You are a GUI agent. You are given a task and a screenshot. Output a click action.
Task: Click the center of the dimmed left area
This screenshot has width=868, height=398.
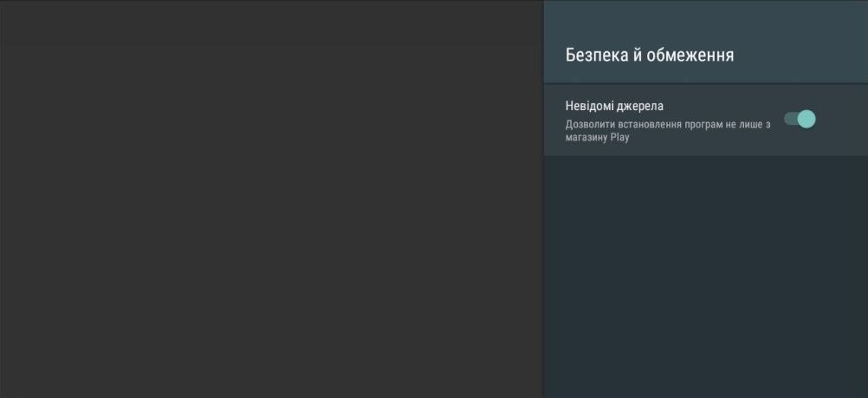click(271, 199)
